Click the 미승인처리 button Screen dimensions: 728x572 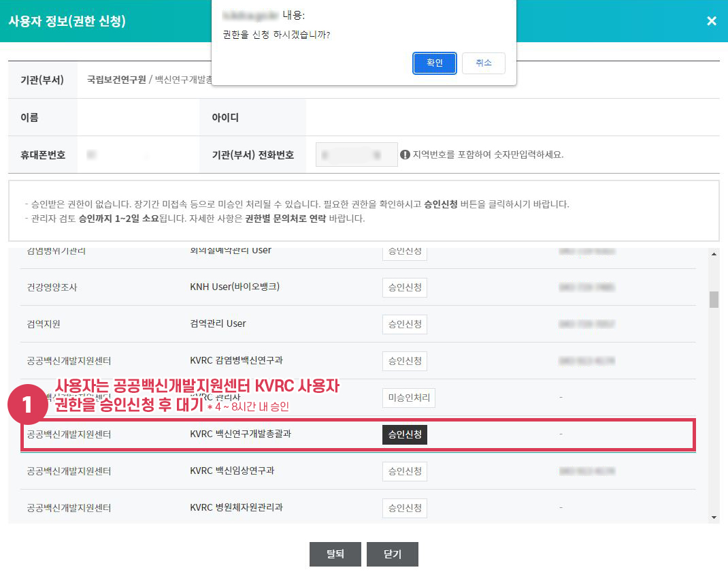(409, 398)
